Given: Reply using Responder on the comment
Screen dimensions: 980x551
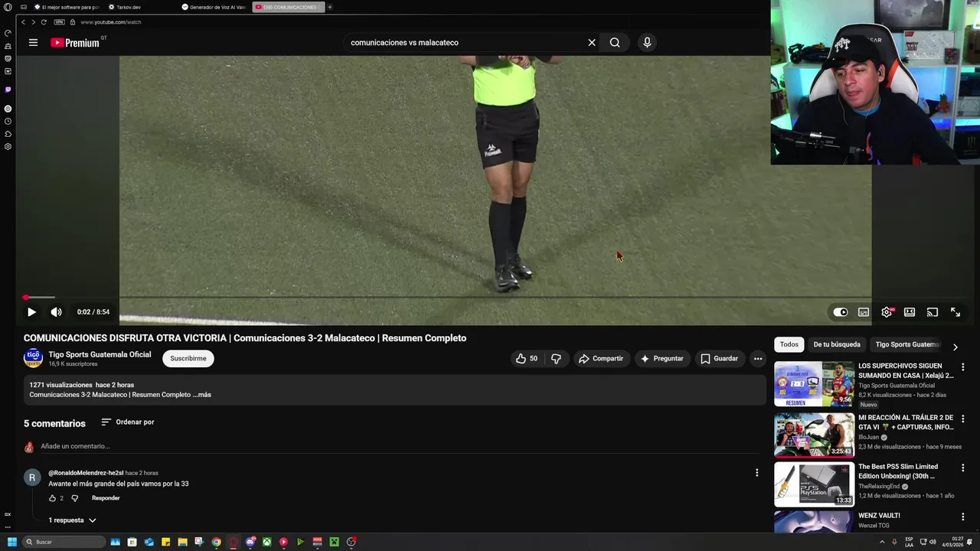Looking at the screenshot, I should pyautogui.click(x=106, y=498).
